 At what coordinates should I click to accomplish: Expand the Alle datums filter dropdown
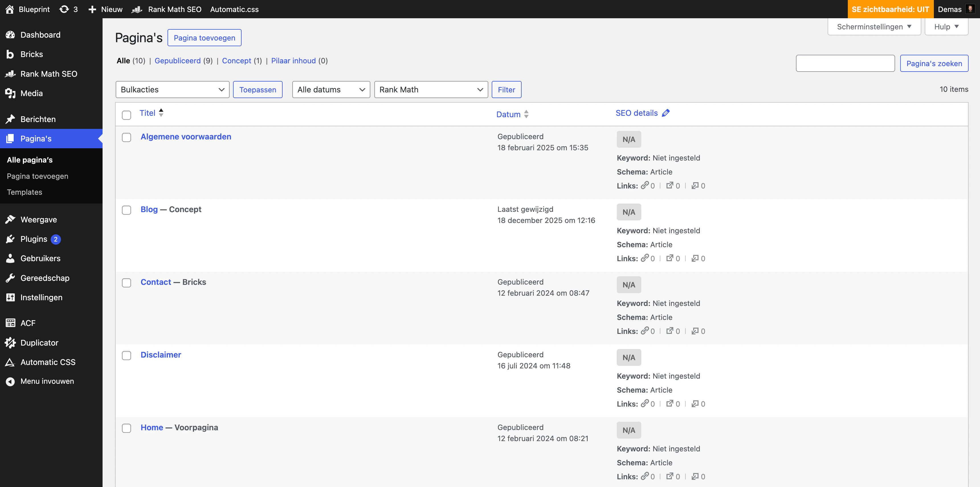click(330, 90)
